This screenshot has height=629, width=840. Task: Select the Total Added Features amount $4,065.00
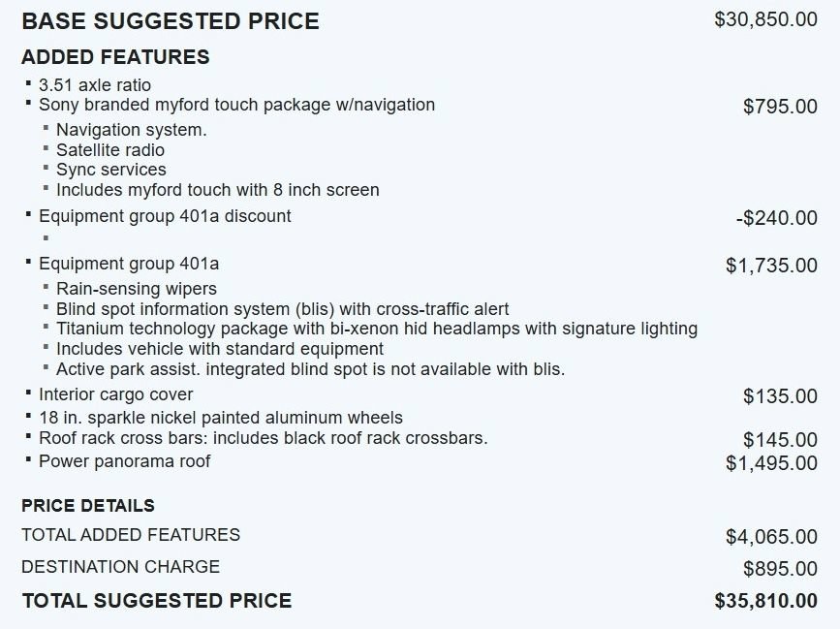click(x=771, y=536)
